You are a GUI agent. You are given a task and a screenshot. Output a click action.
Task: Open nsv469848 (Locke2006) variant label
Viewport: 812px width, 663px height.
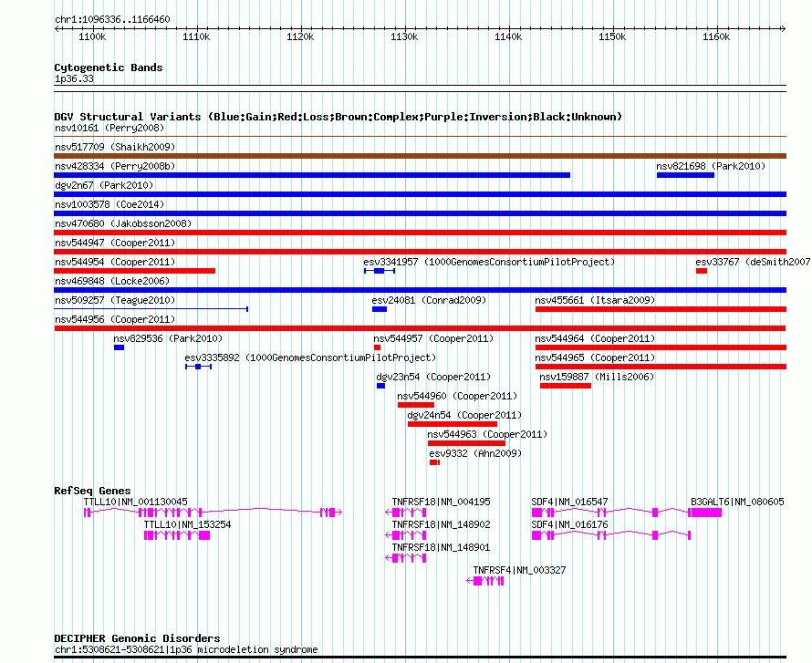[x=112, y=281]
